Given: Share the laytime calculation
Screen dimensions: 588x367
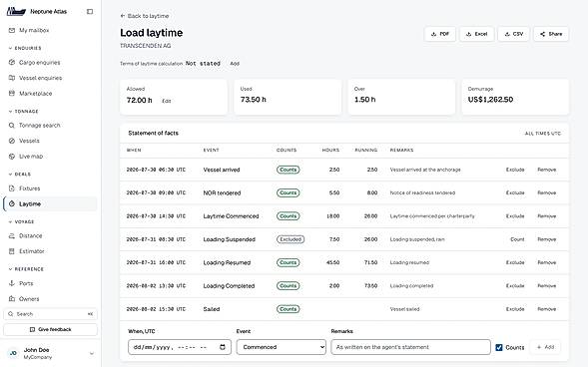Looking at the screenshot, I should tap(551, 34).
